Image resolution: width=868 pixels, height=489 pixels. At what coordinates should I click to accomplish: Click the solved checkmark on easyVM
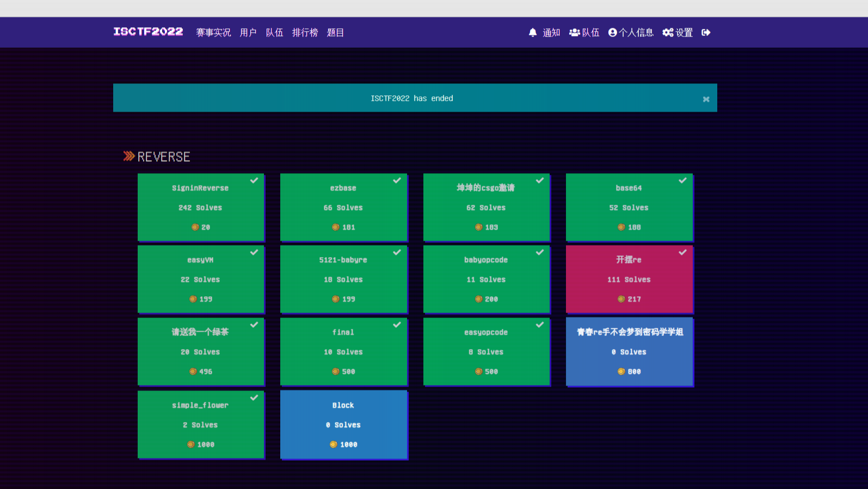point(254,252)
